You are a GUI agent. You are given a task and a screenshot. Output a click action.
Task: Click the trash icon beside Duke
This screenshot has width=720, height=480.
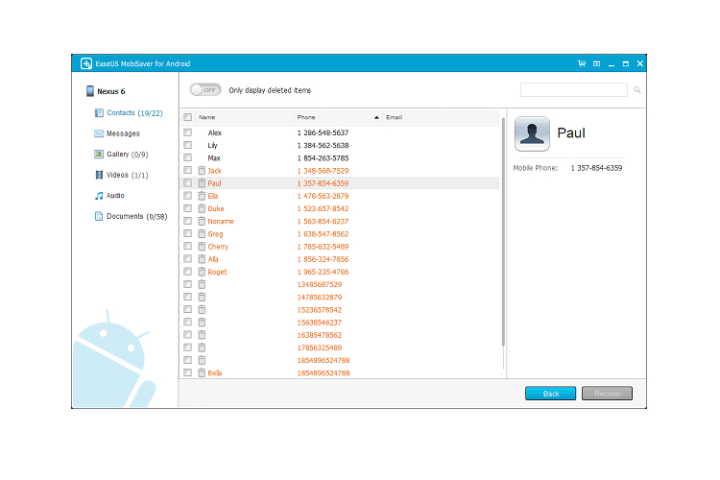pyautogui.click(x=202, y=209)
